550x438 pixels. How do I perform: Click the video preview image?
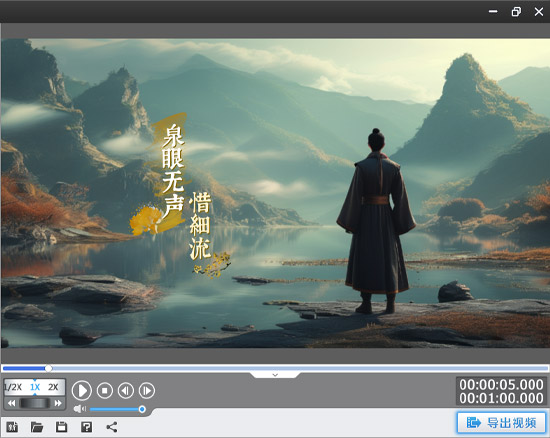click(x=275, y=193)
